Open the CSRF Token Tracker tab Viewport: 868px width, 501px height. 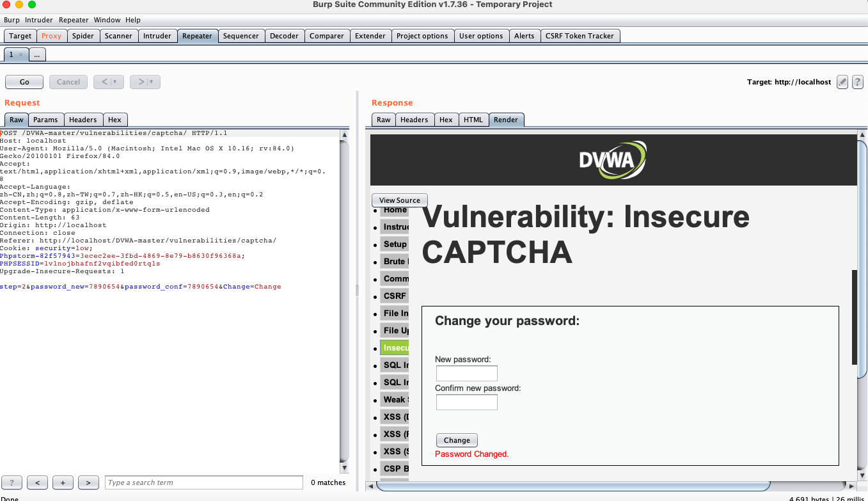point(580,36)
